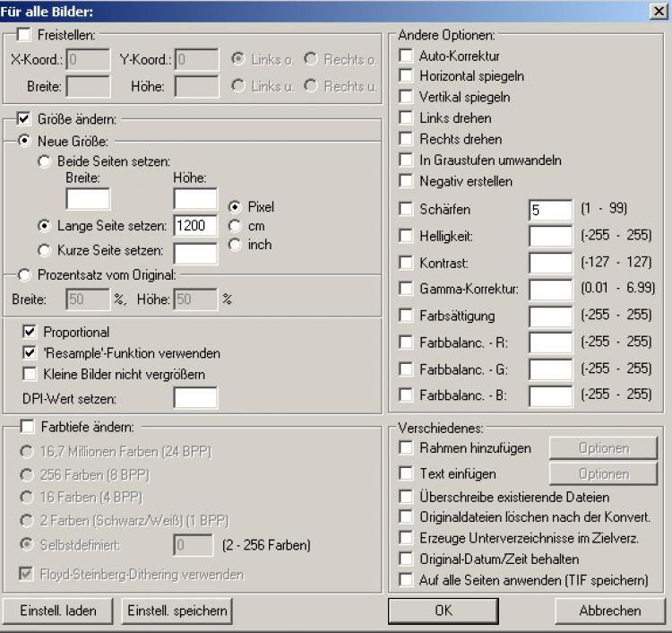The image size is (672, 633).
Task: Select the cm unit radio button
Action: 235,226
